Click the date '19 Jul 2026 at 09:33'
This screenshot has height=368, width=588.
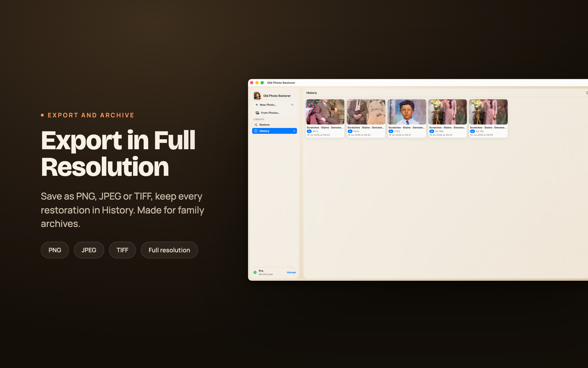[x=441, y=135]
